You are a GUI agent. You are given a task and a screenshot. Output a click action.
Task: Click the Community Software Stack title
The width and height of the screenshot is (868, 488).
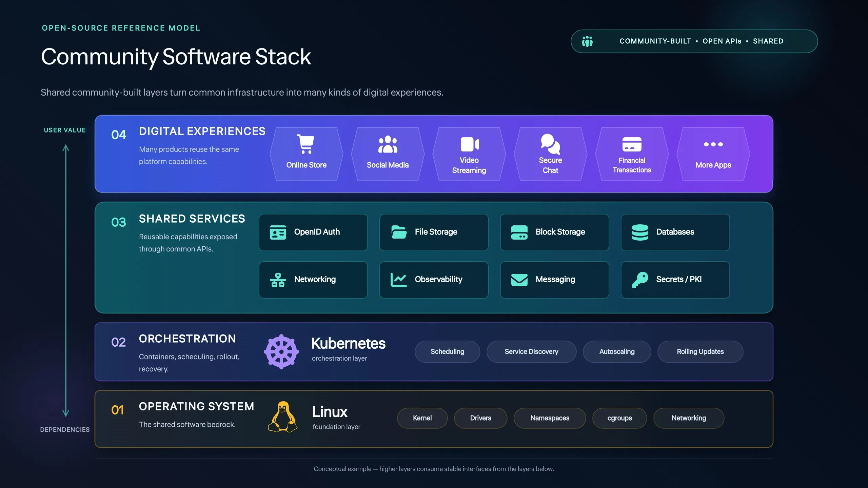pos(176,57)
